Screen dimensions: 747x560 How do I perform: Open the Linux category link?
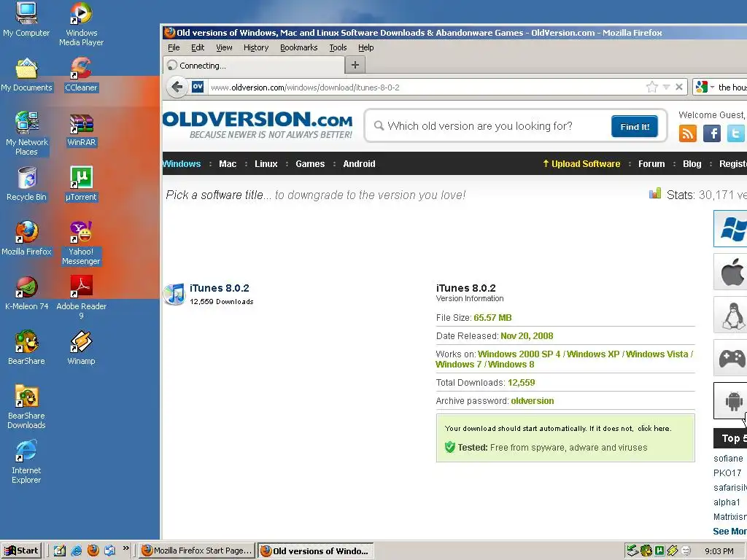click(x=266, y=164)
